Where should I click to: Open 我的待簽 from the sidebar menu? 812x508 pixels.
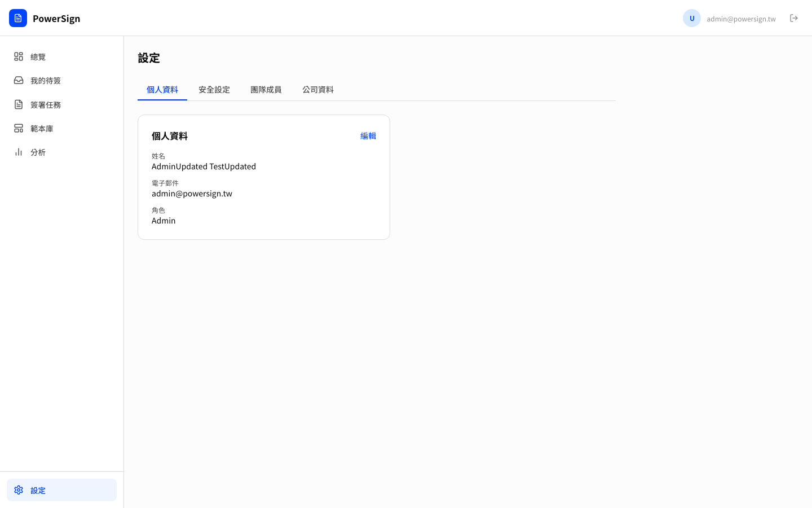pyautogui.click(x=46, y=80)
